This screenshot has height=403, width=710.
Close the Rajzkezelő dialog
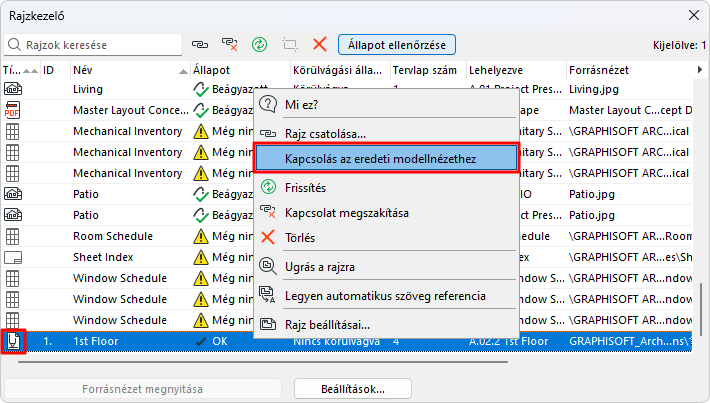694,15
